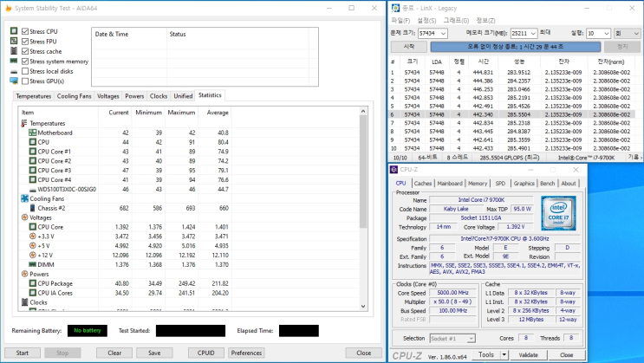Screen dimensions: 644x363
Task: Click the Clear button in AIDA64
Action: (114, 353)
